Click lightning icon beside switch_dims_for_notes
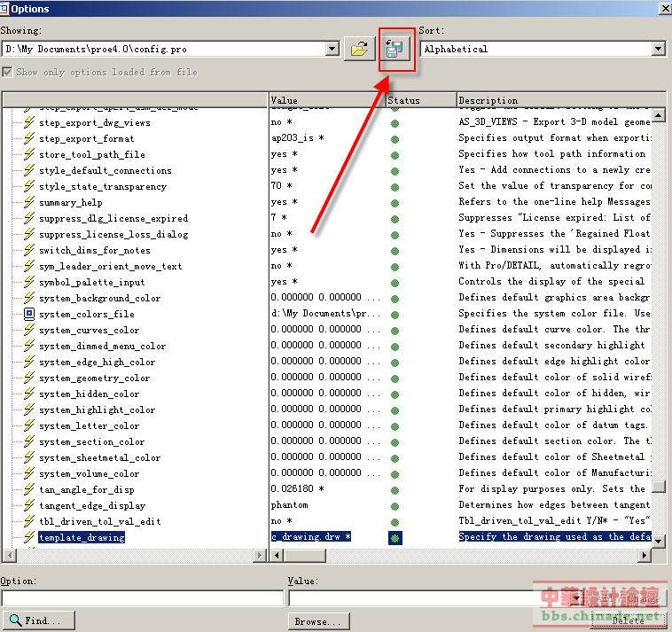The height and width of the screenshot is (632, 672). (28, 250)
